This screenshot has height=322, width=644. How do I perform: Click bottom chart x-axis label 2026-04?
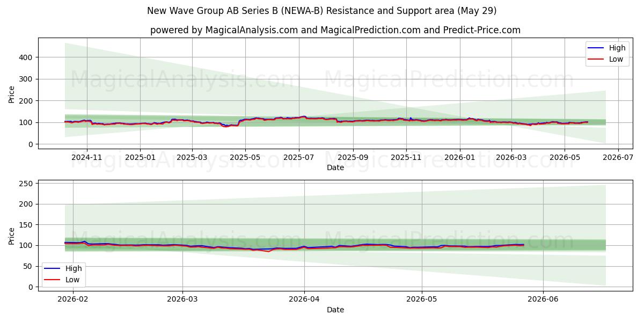(304, 300)
